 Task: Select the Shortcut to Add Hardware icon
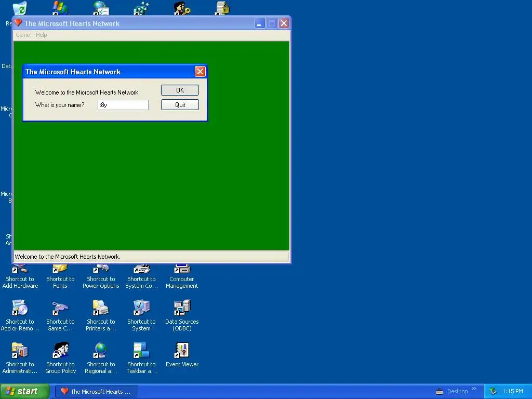pyautogui.click(x=20, y=277)
